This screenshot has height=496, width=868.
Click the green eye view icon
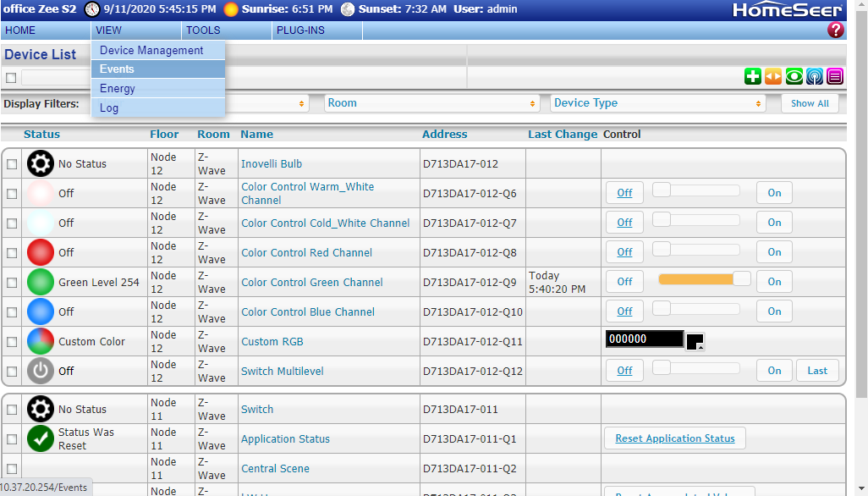tap(794, 76)
